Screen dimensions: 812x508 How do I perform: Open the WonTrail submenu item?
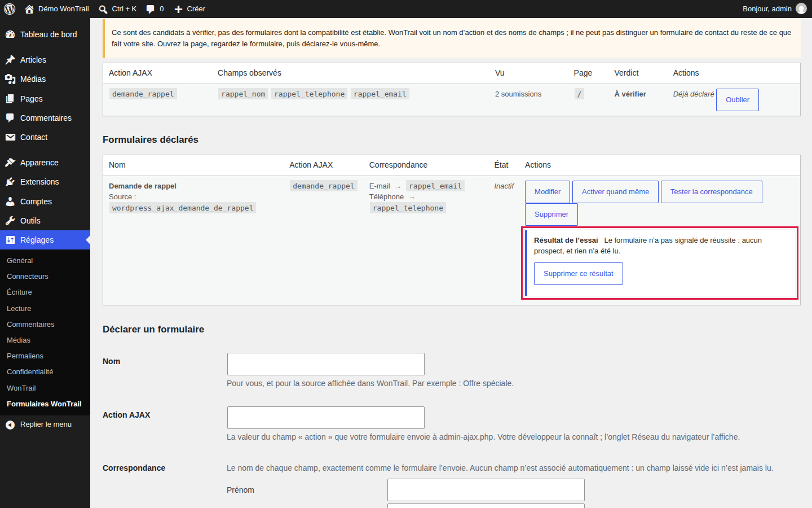[x=21, y=388]
